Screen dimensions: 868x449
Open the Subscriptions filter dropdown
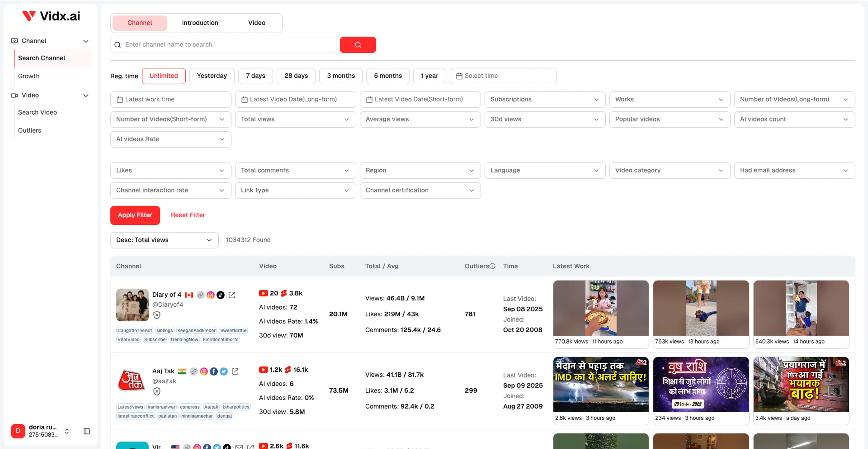pos(545,99)
